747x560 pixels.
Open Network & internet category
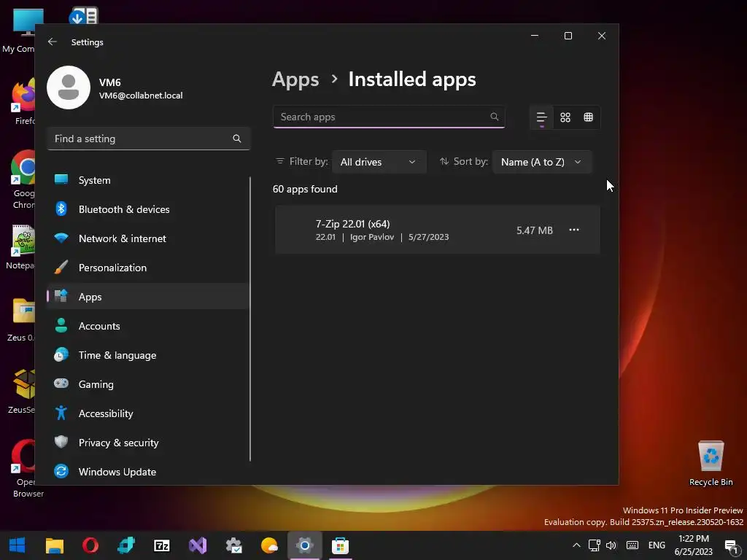click(x=148, y=238)
